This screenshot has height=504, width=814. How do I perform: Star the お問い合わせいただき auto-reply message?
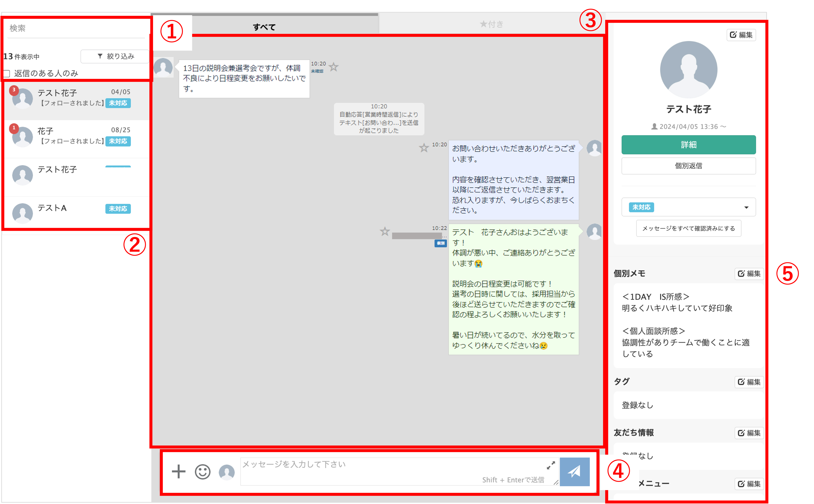click(x=424, y=148)
